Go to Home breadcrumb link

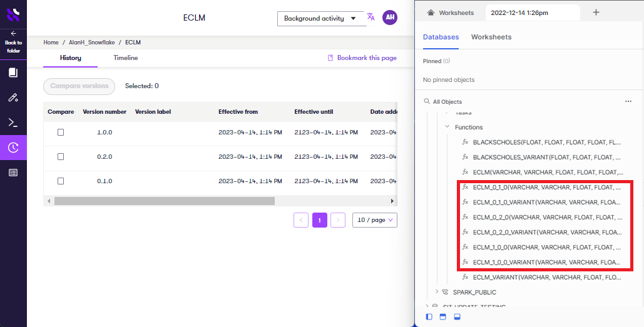pos(51,43)
